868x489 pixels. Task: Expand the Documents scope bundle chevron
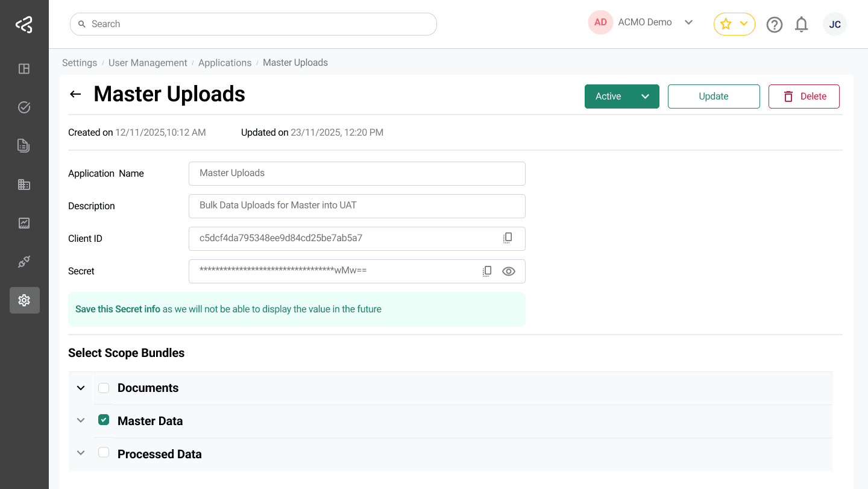coord(80,388)
